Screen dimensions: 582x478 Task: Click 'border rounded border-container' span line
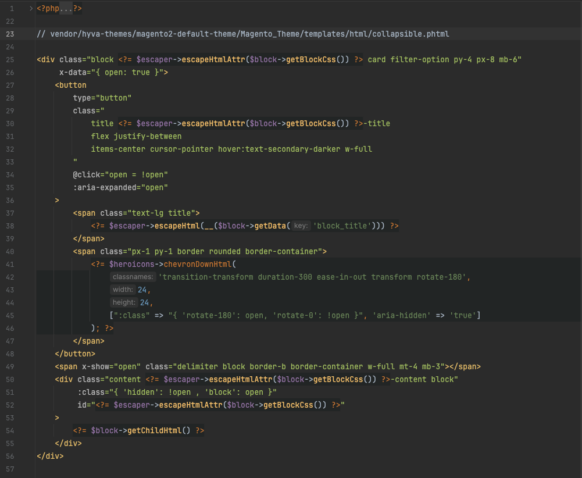[x=200, y=252]
